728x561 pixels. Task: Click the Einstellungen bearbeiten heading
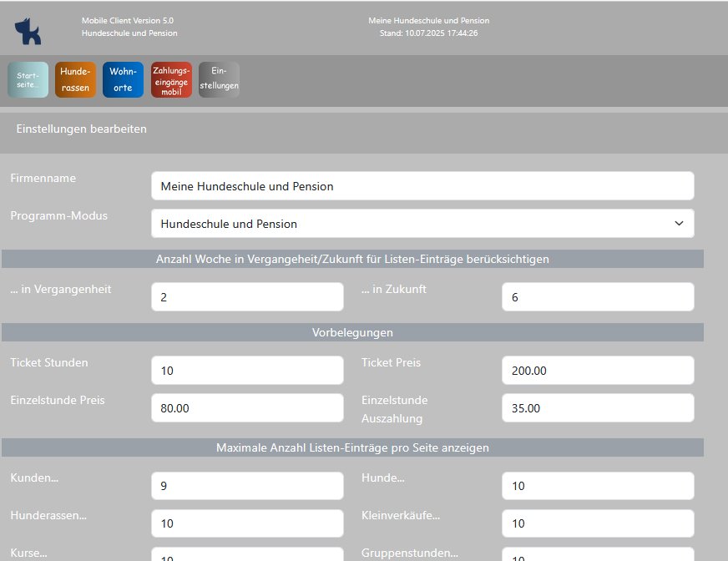[82, 129]
